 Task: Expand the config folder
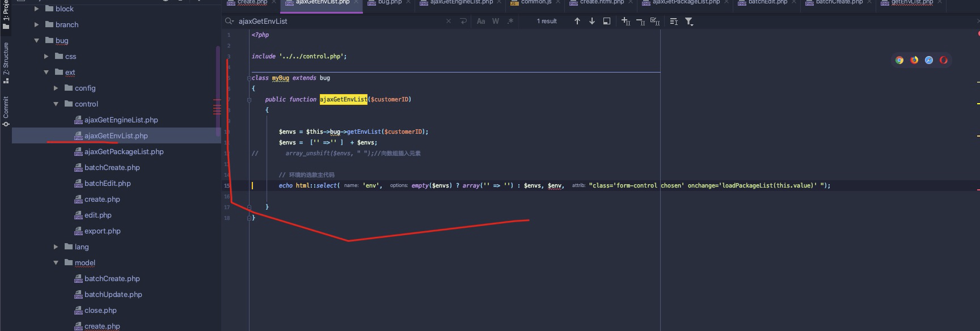(x=56, y=88)
